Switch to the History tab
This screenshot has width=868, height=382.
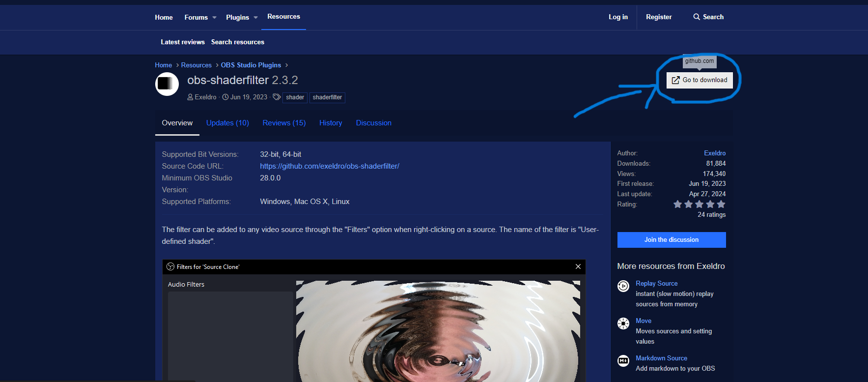(x=331, y=123)
